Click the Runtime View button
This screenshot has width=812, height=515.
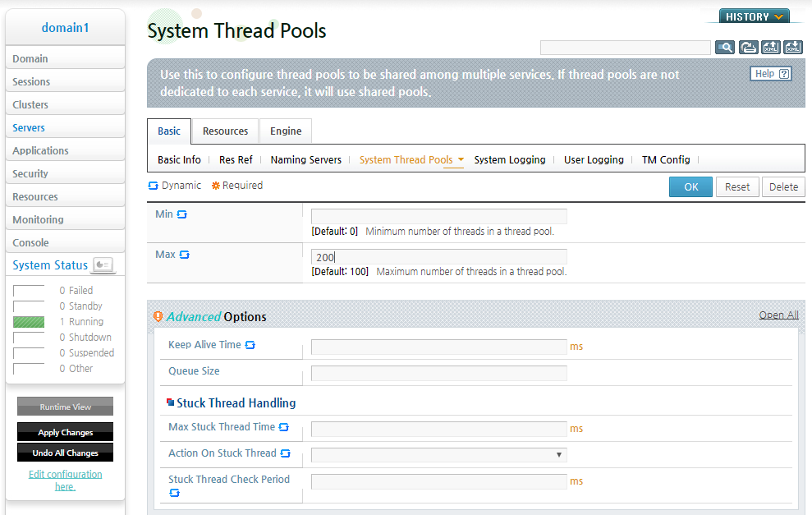(65, 407)
